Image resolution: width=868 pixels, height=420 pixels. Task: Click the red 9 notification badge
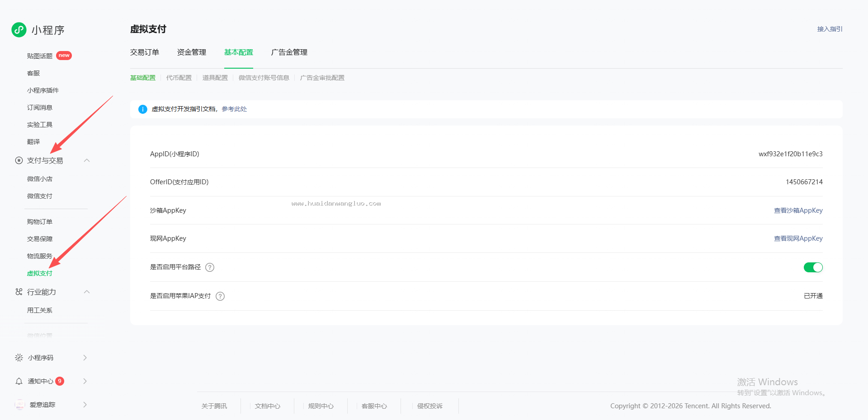coord(60,381)
